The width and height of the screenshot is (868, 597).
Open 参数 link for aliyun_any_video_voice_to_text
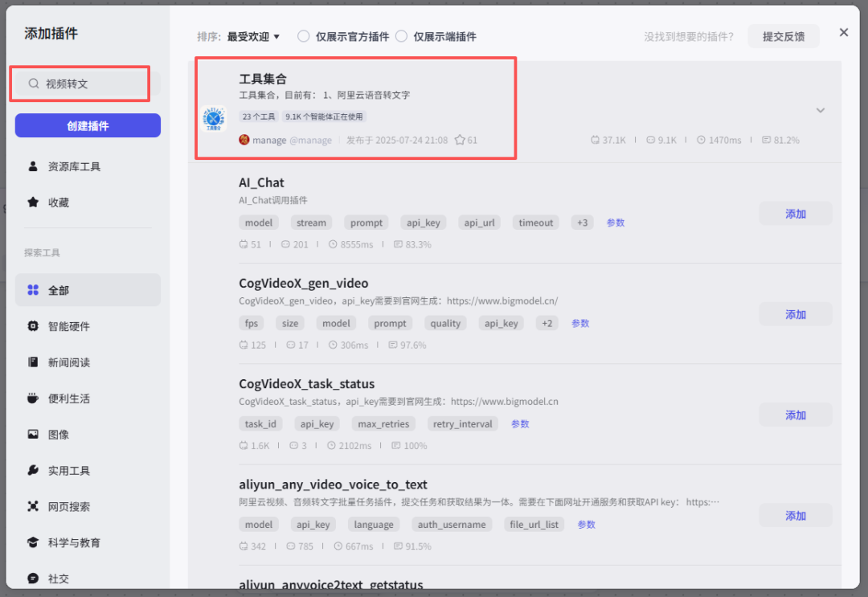coord(586,525)
